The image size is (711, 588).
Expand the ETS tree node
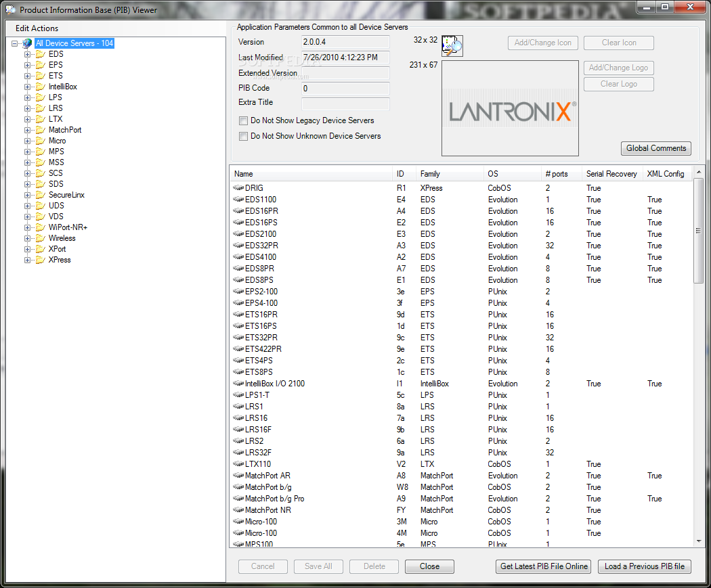[27, 76]
